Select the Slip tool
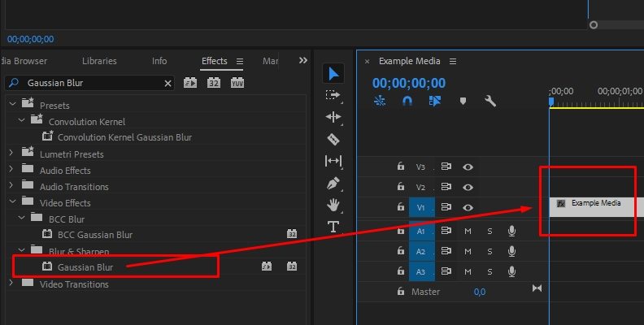 (333, 161)
